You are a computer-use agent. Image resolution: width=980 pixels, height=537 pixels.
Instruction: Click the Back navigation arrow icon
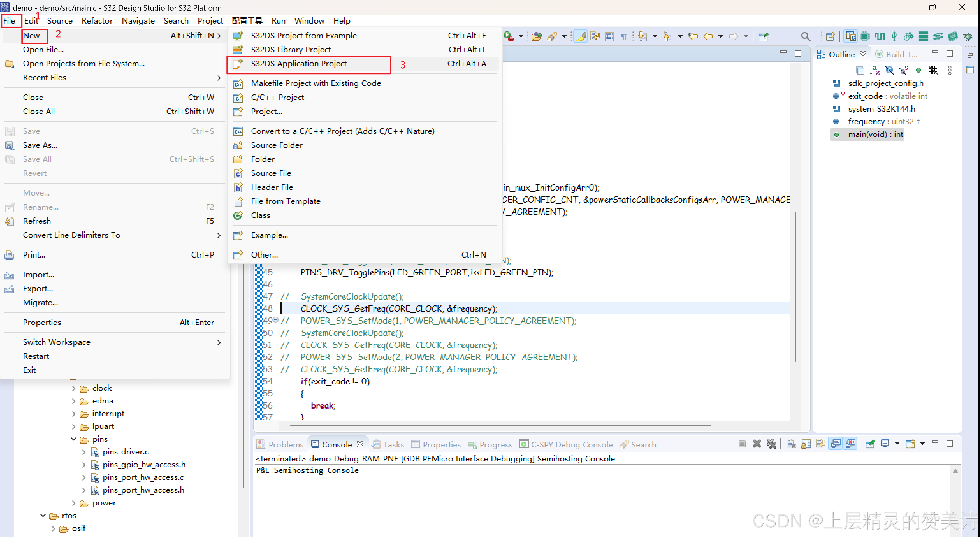point(708,37)
